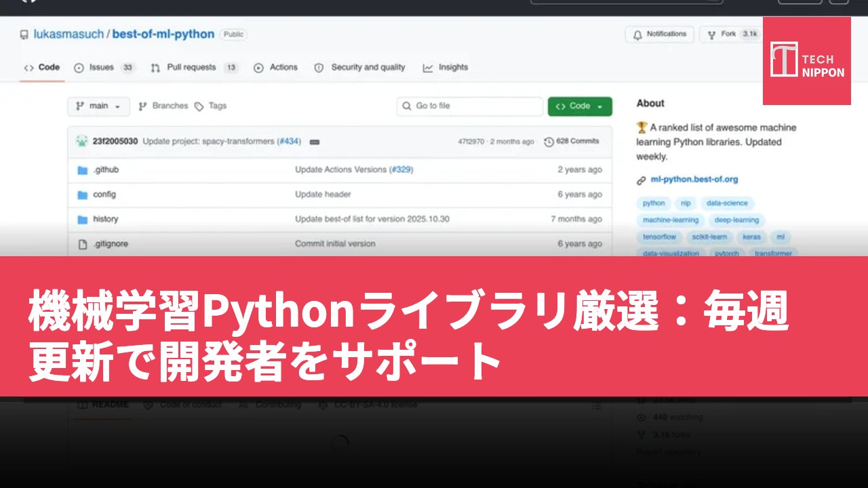The image size is (868, 488).
Task: Switch to the Code tab
Action: click(x=42, y=67)
